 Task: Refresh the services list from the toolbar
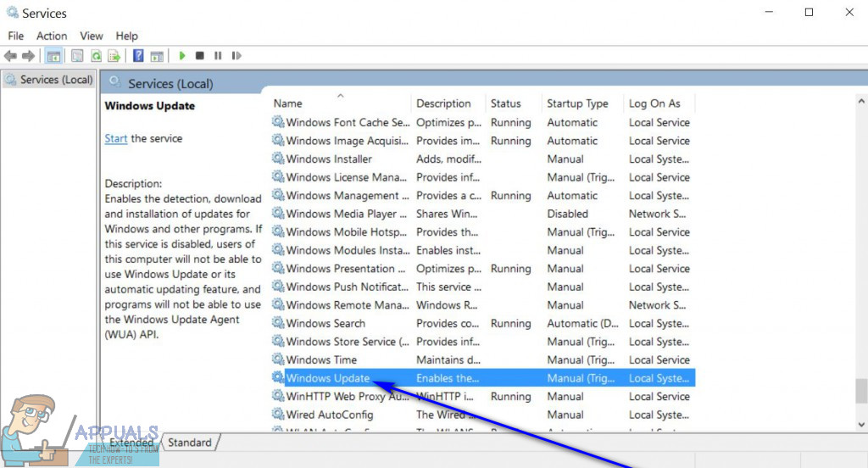point(96,56)
